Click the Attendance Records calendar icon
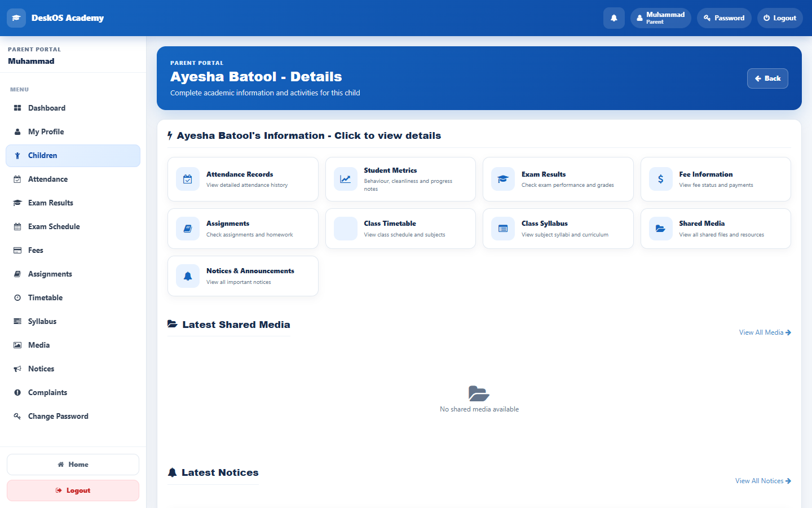This screenshot has height=508, width=812. [188, 179]
